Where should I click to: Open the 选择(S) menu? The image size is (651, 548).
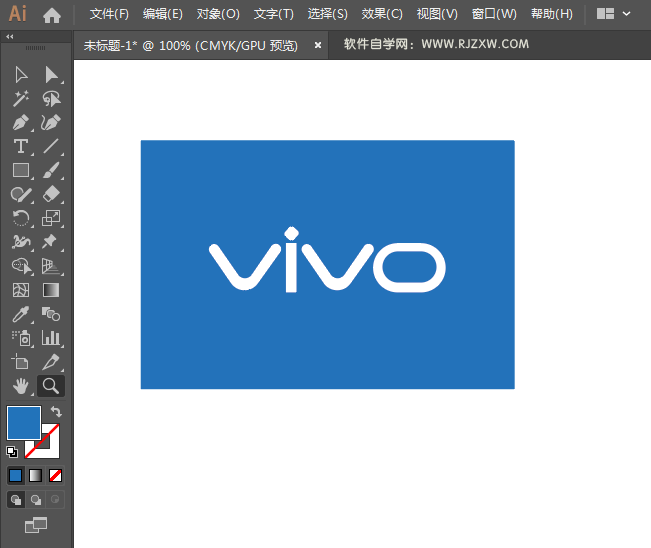pyautogui.click(x=328, y=14)
